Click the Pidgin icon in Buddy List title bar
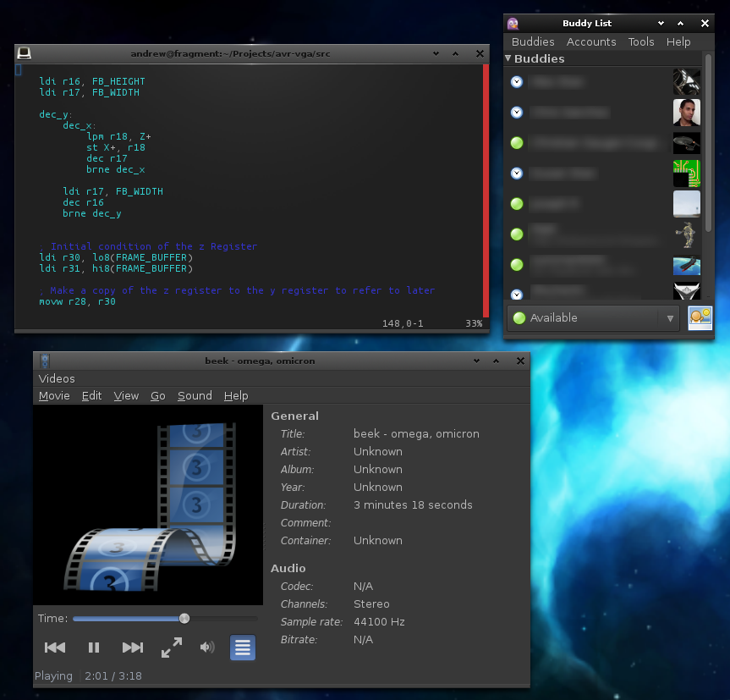Image resolution: width=730 pixels, height=700 pixels. coord(513,23)
